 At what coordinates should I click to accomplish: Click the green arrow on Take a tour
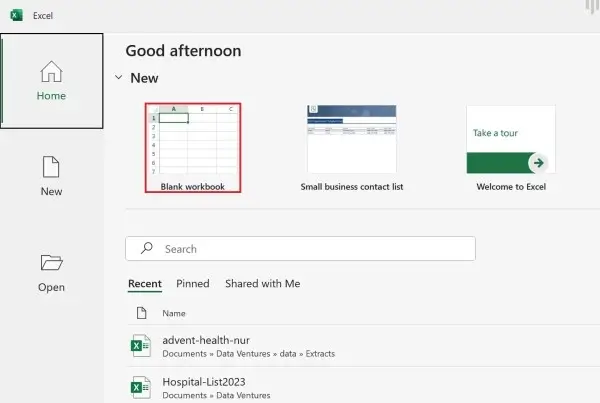tap(538, 163)
